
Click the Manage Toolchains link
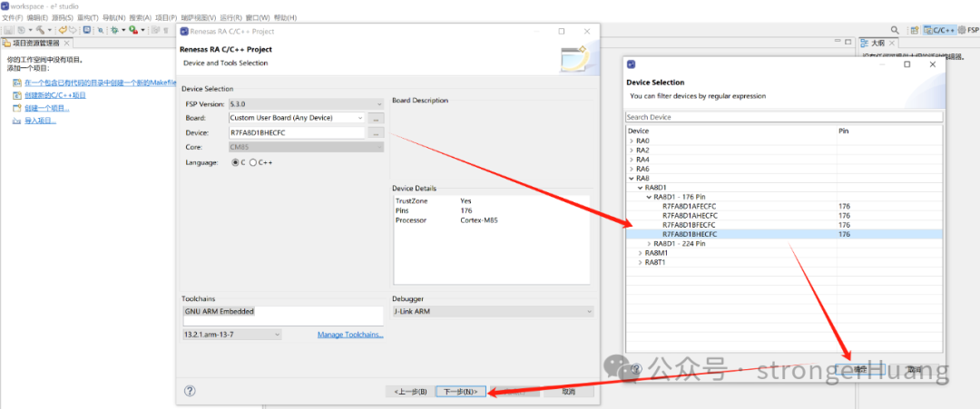tap(350, 335)
